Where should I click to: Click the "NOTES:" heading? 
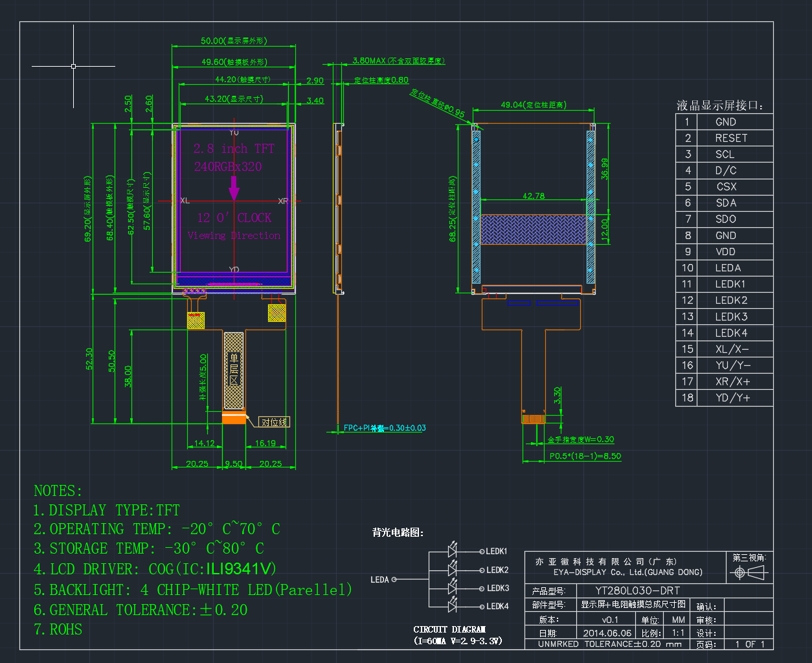58,491
